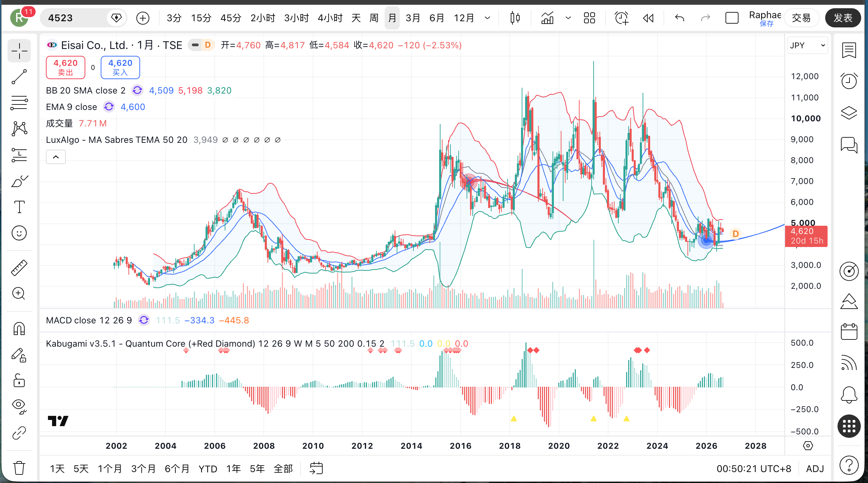Select the 周 weekly interval
This screenshot has height=483, width=868.
pos(374,18)
